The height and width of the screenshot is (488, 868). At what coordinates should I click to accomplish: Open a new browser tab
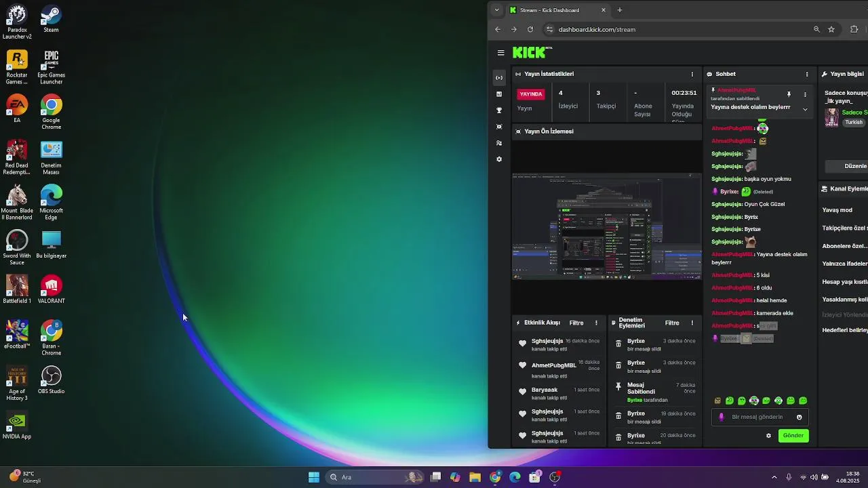(620, 10)
